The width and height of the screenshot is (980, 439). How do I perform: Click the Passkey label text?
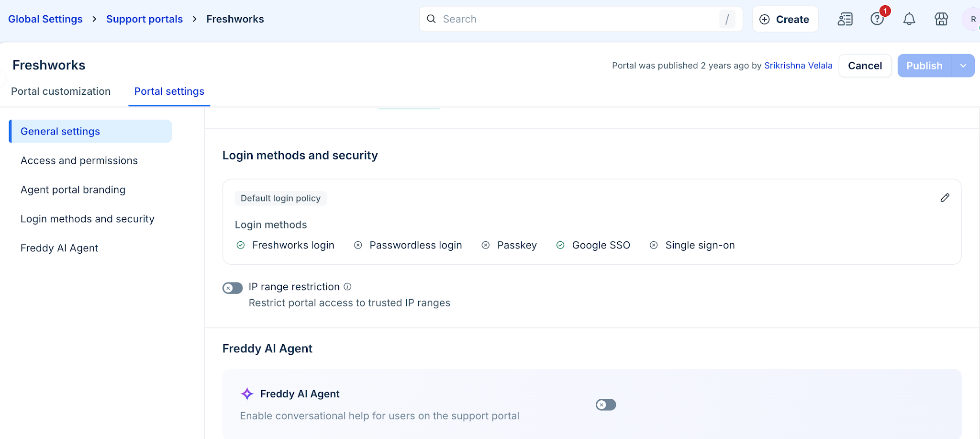tap(517, 245)
